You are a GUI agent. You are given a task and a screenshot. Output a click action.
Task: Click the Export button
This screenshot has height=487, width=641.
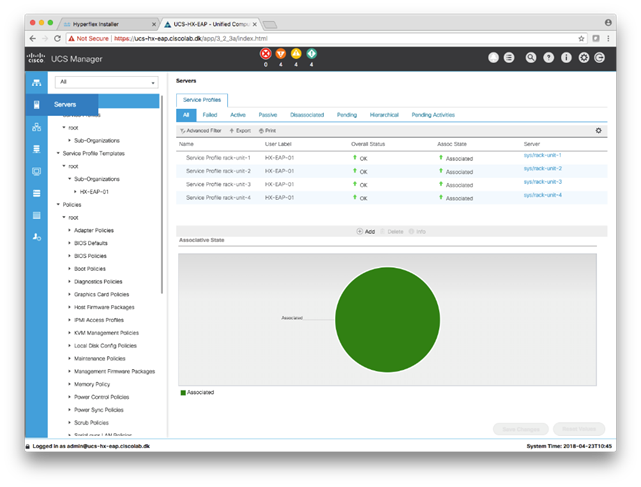tap(240, 130)
